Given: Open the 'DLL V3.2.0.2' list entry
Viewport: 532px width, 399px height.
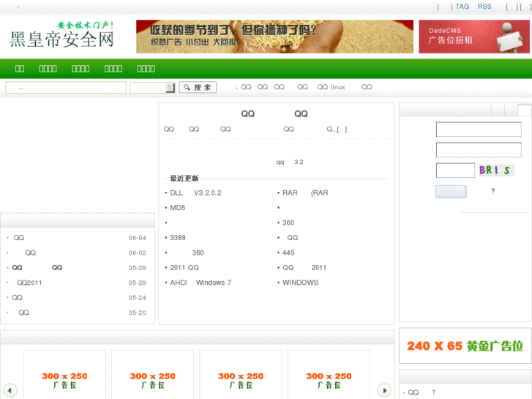Looking at the screenshot, I should click(196, 193).
